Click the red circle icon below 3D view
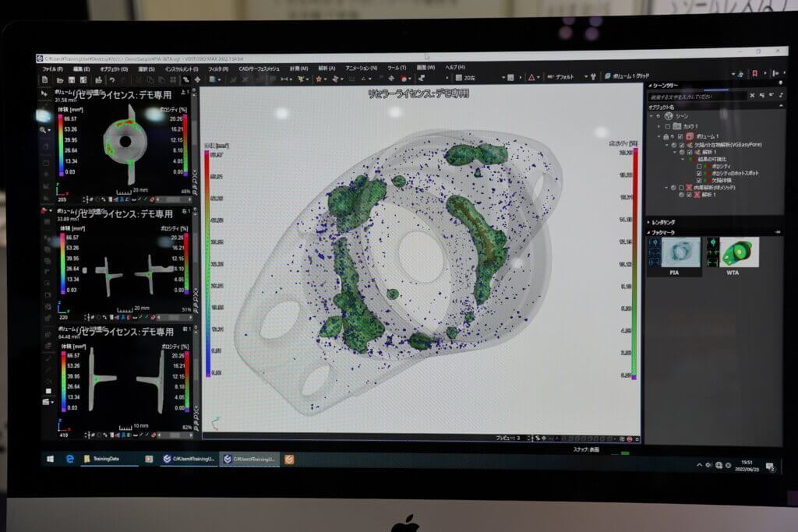 [x=630, y=439]
